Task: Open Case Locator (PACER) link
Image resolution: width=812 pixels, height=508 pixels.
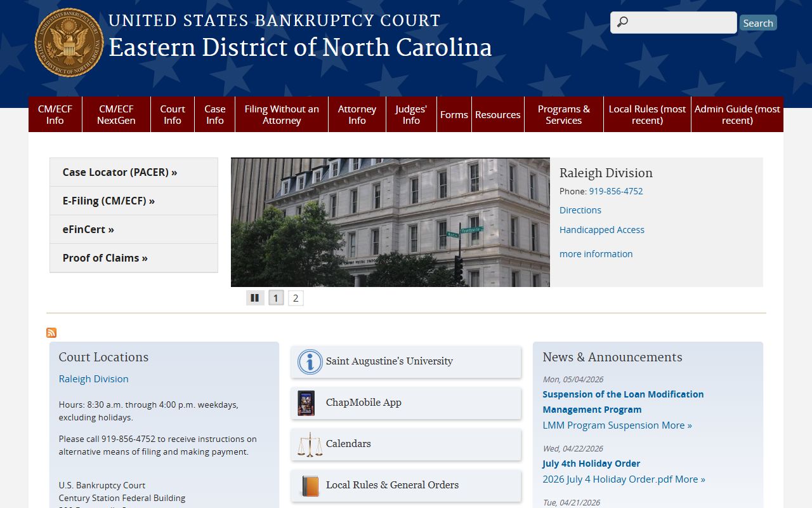Action: [x=134, y=172]
